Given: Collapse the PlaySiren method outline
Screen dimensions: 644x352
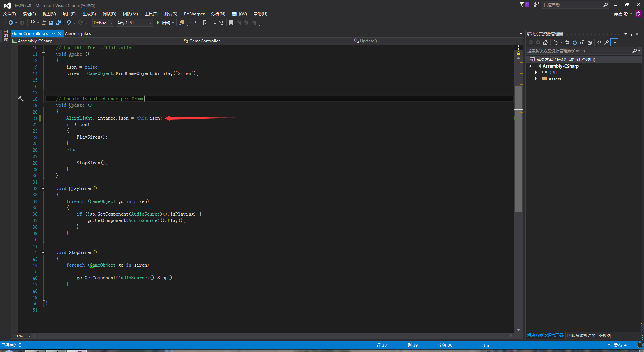Looking at the screenshot, I should point(43,188).
